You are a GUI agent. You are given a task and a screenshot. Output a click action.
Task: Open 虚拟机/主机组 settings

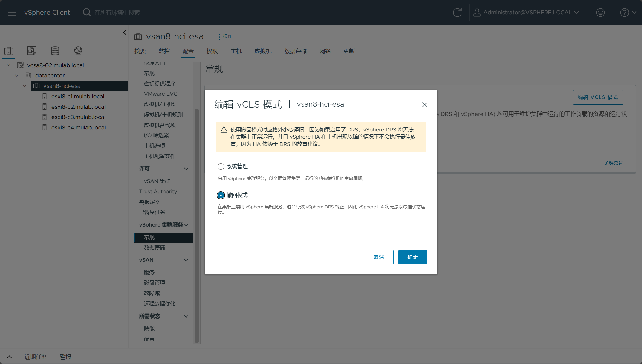pos(161,104)
